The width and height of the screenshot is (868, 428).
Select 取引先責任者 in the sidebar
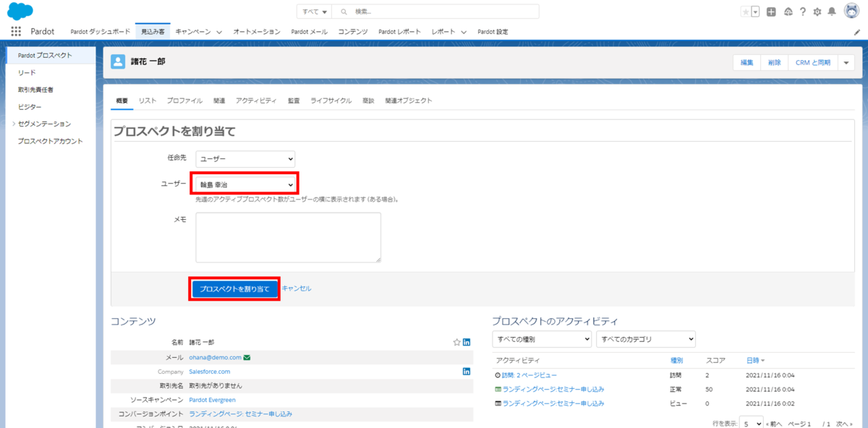click(x=35, y=90)
